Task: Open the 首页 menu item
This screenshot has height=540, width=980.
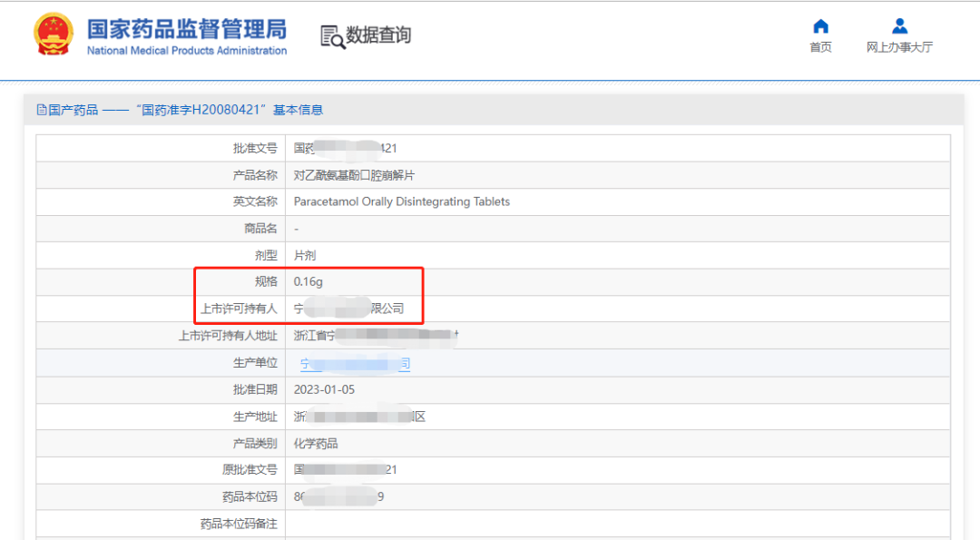Action: point(820,47)
